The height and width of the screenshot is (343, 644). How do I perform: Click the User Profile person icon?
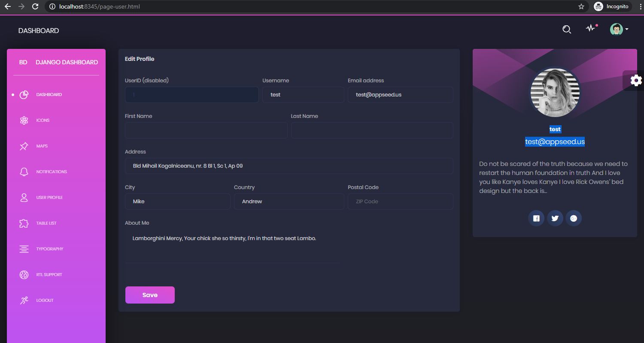(24, 198)
